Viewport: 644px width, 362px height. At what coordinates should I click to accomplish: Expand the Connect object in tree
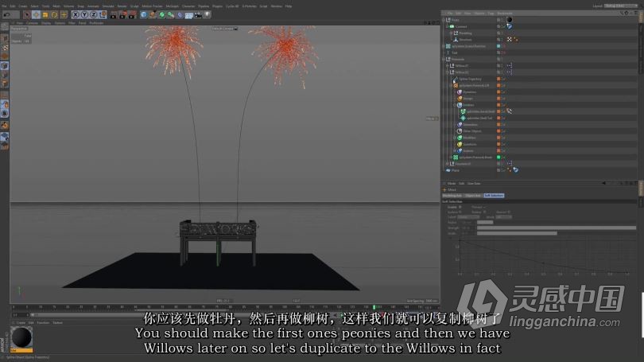(x=448, y=26)
